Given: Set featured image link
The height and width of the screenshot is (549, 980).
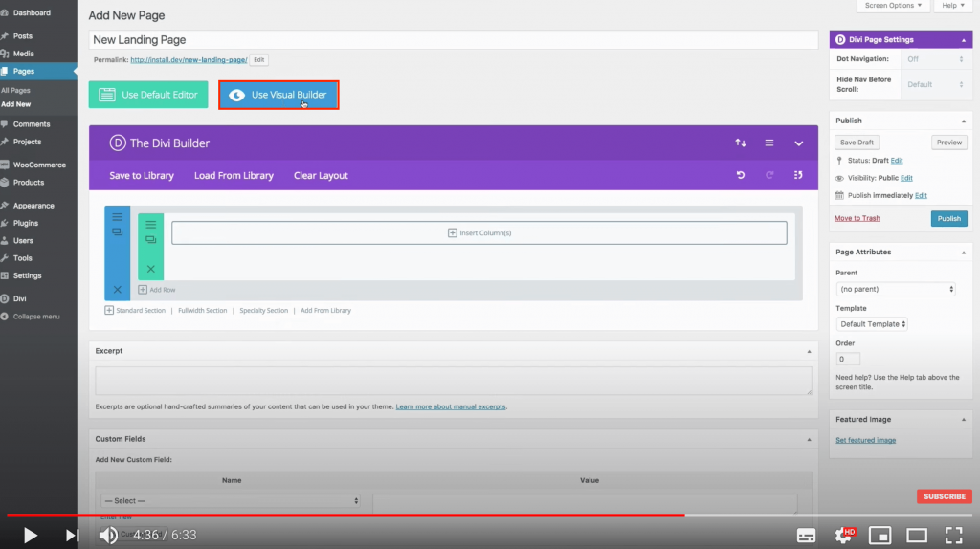Looking at the screenshot, I should (865, 440).
